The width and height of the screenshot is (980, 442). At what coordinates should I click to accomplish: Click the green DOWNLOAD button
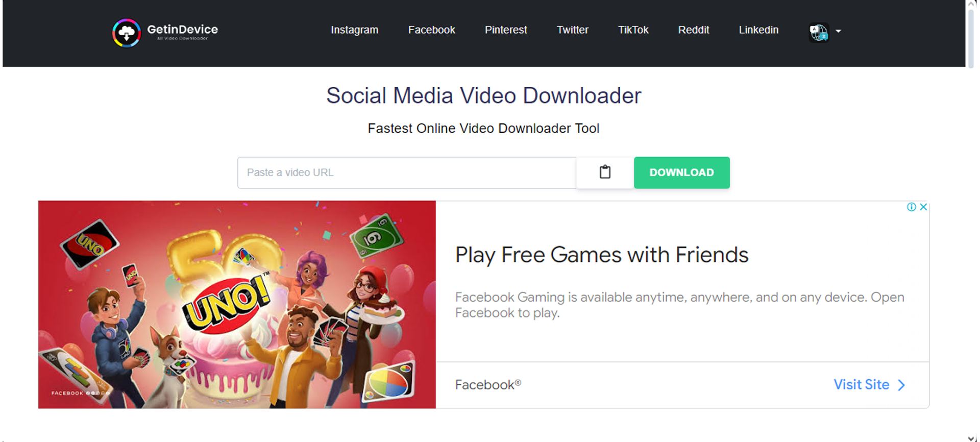pos(681,173)
